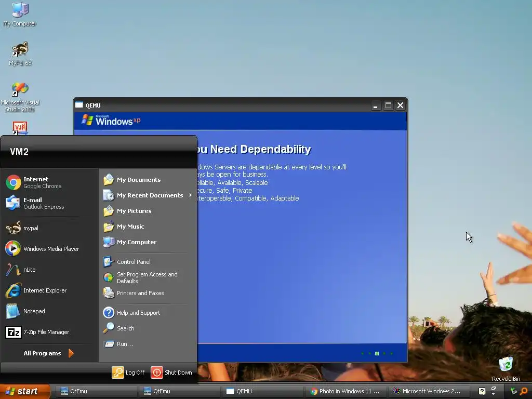Open My Computer from Start menu
Screen dimensions: 532x399
click(148, 242)
